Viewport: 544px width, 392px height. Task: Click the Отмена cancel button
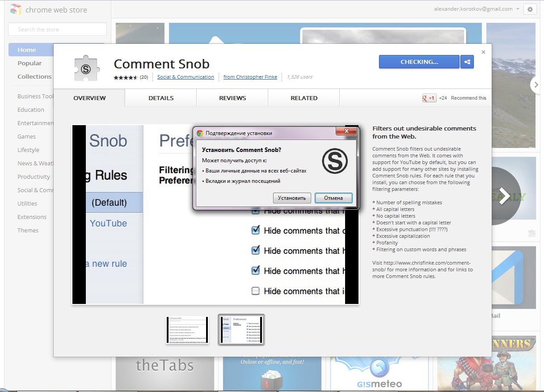pyautogui.click(x=333, y=198)
